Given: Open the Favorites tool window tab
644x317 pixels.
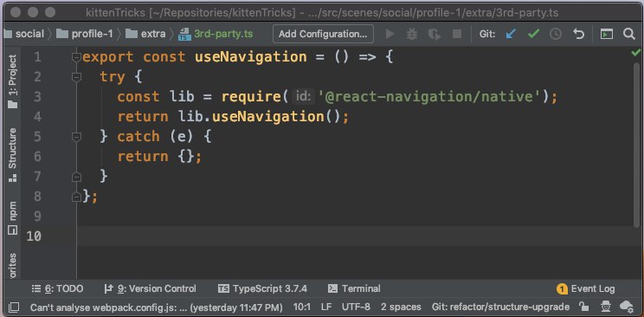Looking at the screenshot, I should pyautogui.click(x=13, y=266).
